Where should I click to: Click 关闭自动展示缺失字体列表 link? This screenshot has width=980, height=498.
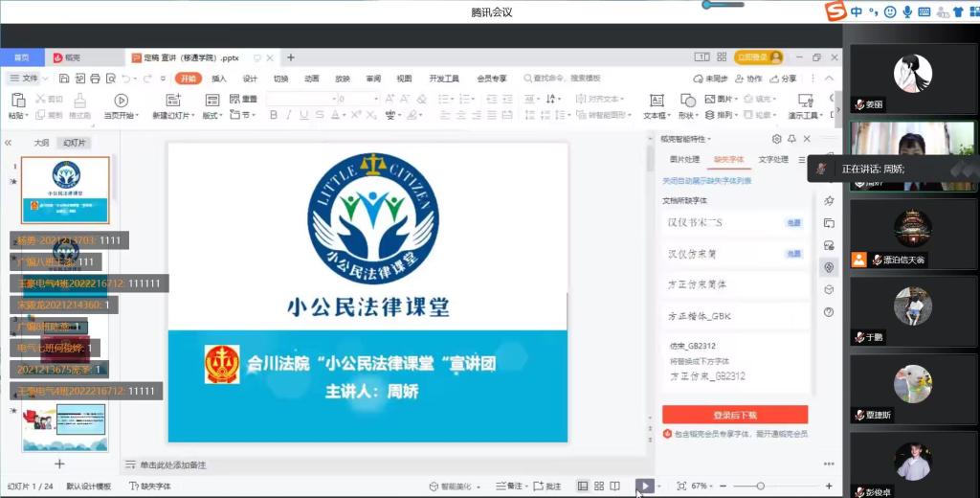pos(706,180)
